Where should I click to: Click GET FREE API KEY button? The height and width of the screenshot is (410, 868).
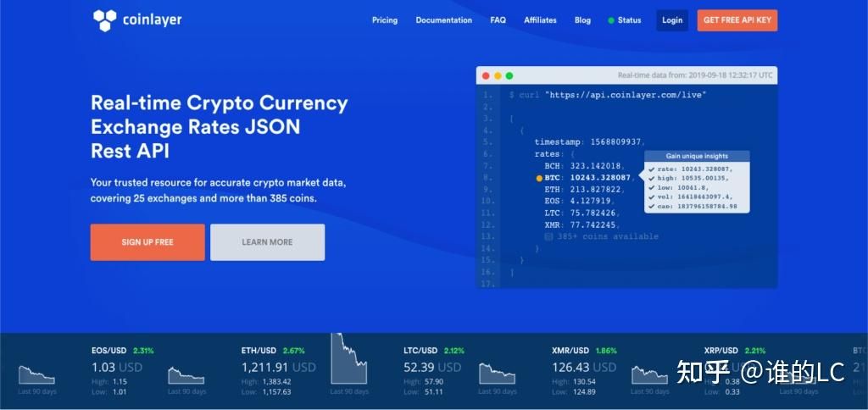click(x=737, y=20)
